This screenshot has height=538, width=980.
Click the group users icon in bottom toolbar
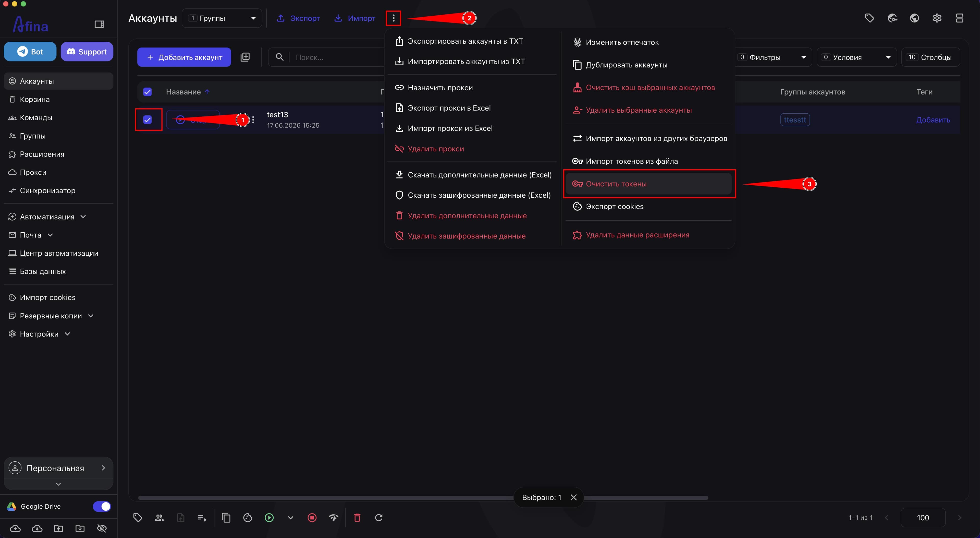point(159,517)
